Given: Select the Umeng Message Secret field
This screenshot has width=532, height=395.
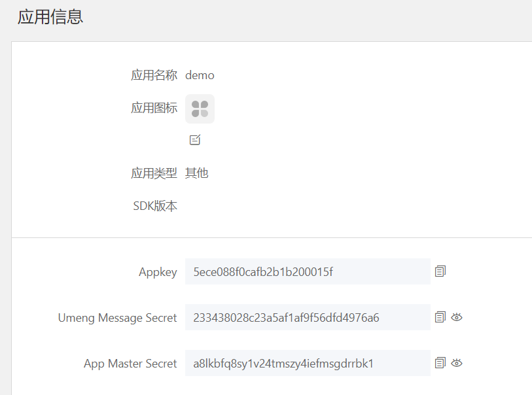Looking at the screenshot, I should (308, 317).
